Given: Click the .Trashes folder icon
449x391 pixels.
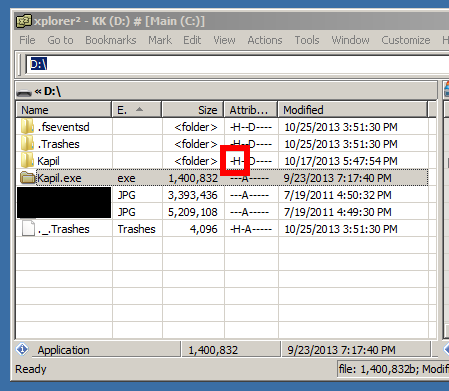Looking at the screenshot, I should 27,144.
